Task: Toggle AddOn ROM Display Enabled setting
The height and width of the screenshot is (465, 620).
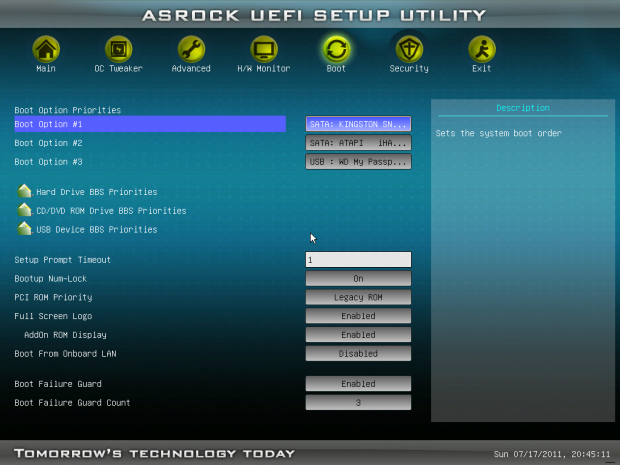Action: click(358, 335)
